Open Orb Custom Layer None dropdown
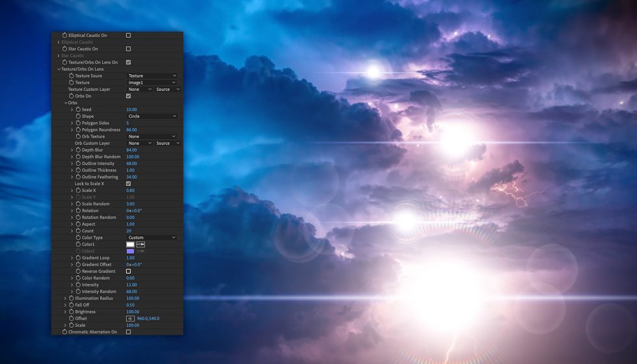The width and height of the screenshot is (637, 364). [x=140, y=143]
